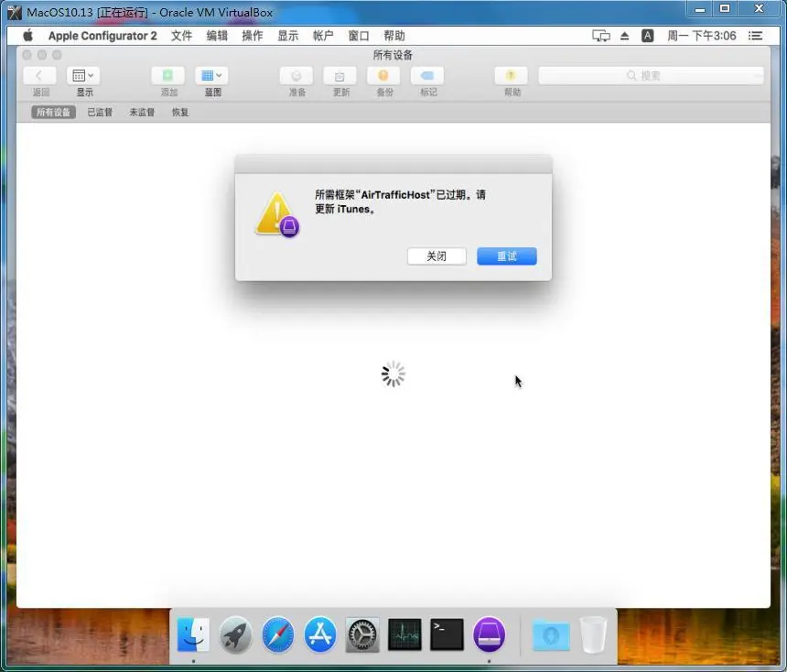Click Apple Configurator 2 purple Dock icon
This screenshot has width=787, height=672.
pos(490,634)
